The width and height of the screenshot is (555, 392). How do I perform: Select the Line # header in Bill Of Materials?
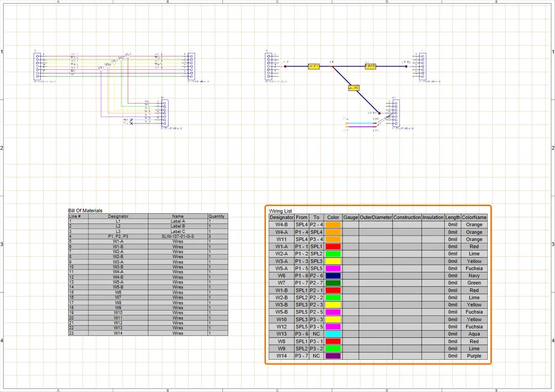pos(78,216)
